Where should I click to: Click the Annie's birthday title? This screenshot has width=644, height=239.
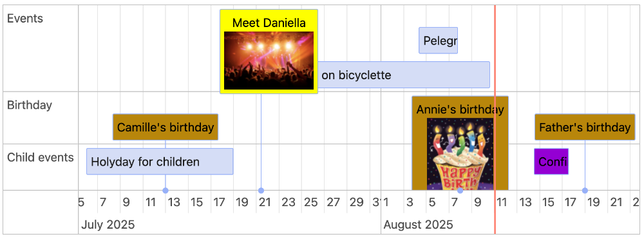[x=460, y=110]
